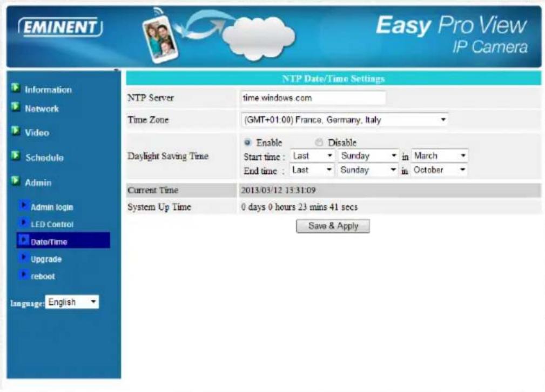Open the Network menu
This screenshot has height=392, width=545.
[x=42, y=109]
